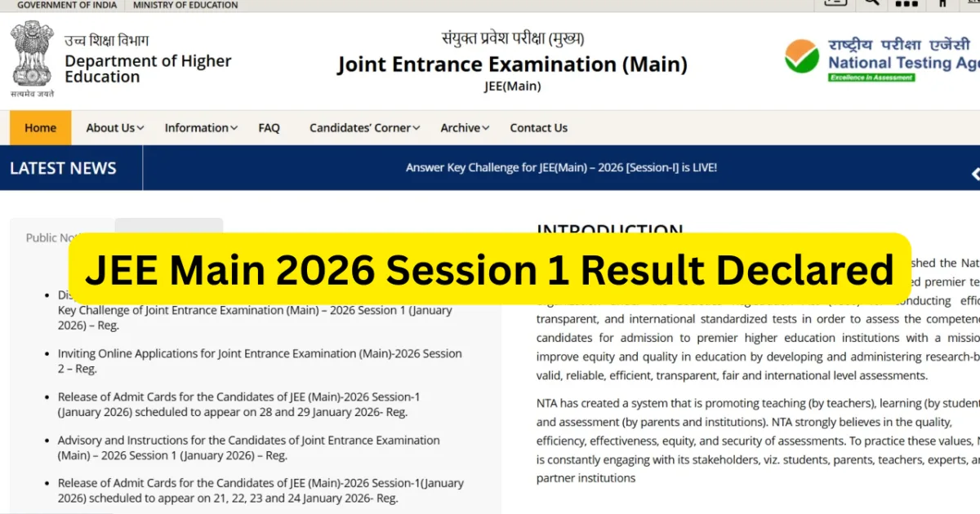Click the National Testing Agency logo
The width and height of the screenshot is (980, 514).
coord(882,57)
